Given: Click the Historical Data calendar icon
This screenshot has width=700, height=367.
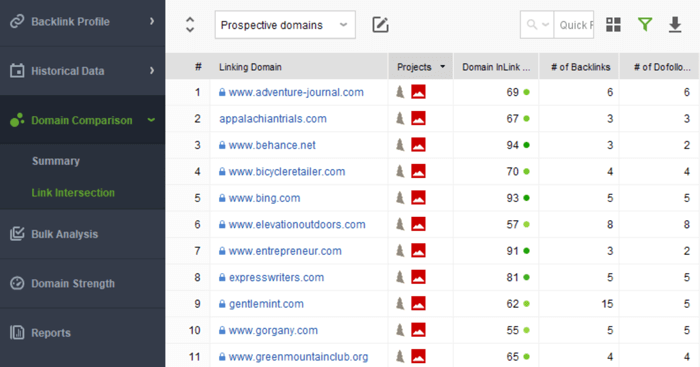Looking at the screenshot, I should pos(17,71).
